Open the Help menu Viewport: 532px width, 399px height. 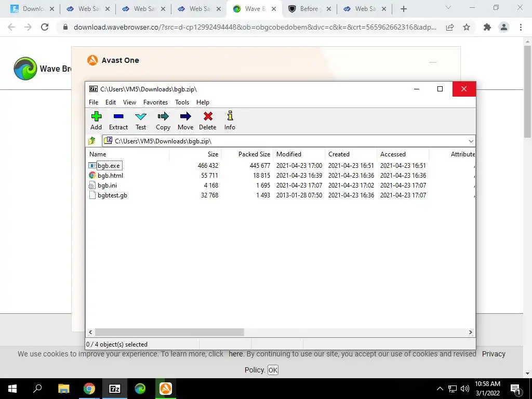click(x=203, y=102)
